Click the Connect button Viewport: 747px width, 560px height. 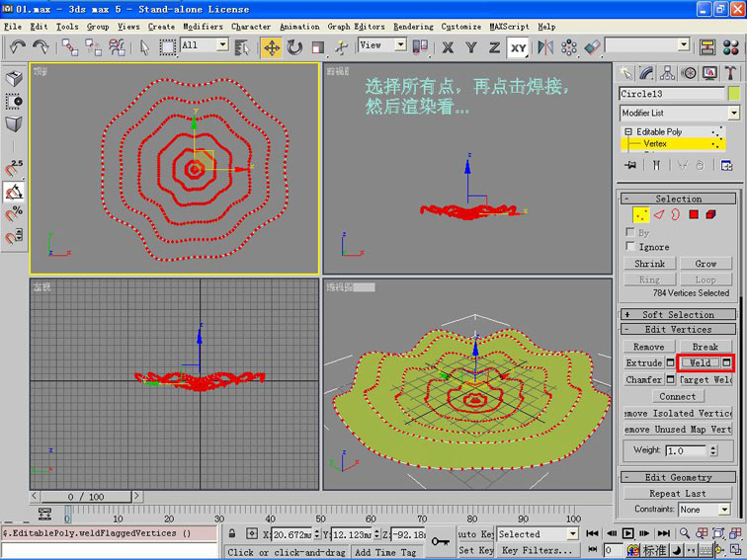tap(678, 396)
